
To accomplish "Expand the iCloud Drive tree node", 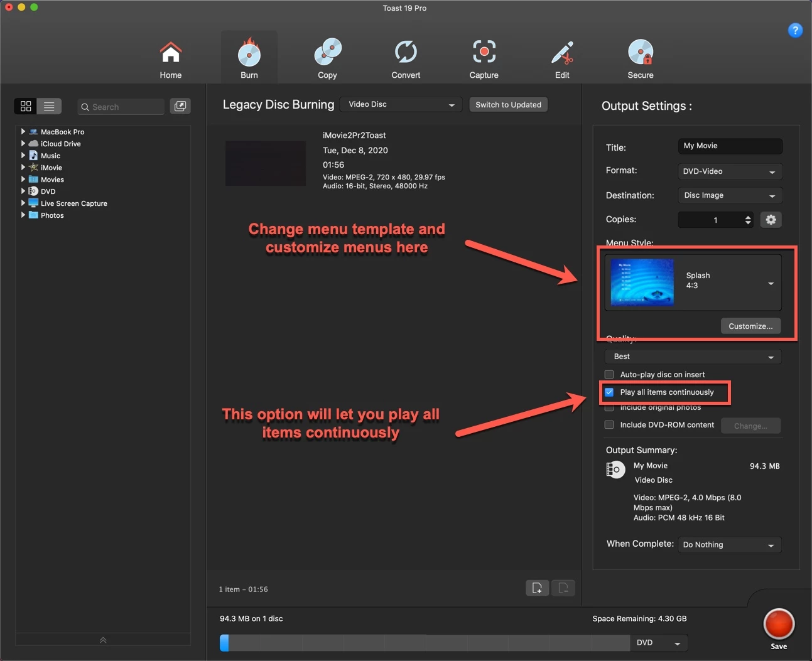I will click(23, 144).
